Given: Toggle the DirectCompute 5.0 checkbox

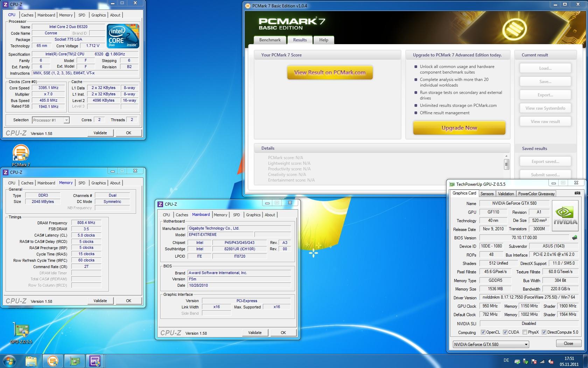Looking at the screenshot, I should pos(544,332).
